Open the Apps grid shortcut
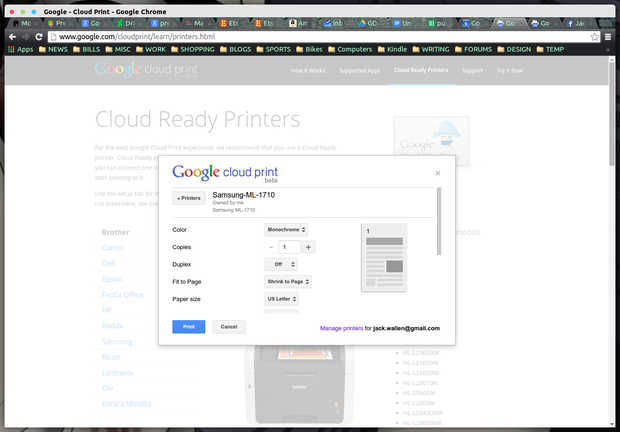Screen dimensions: 620x432 pos(21,49)
